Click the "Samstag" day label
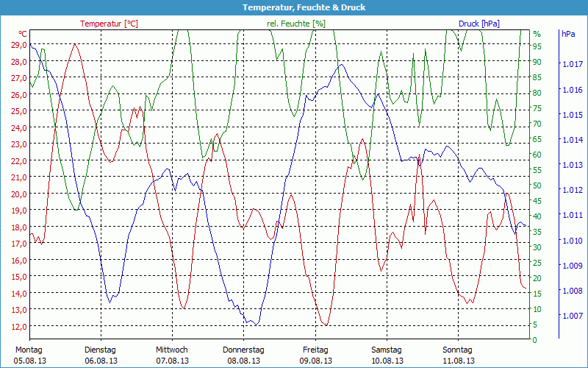This screenshot has width=588, height=368. tap(387, 350)
